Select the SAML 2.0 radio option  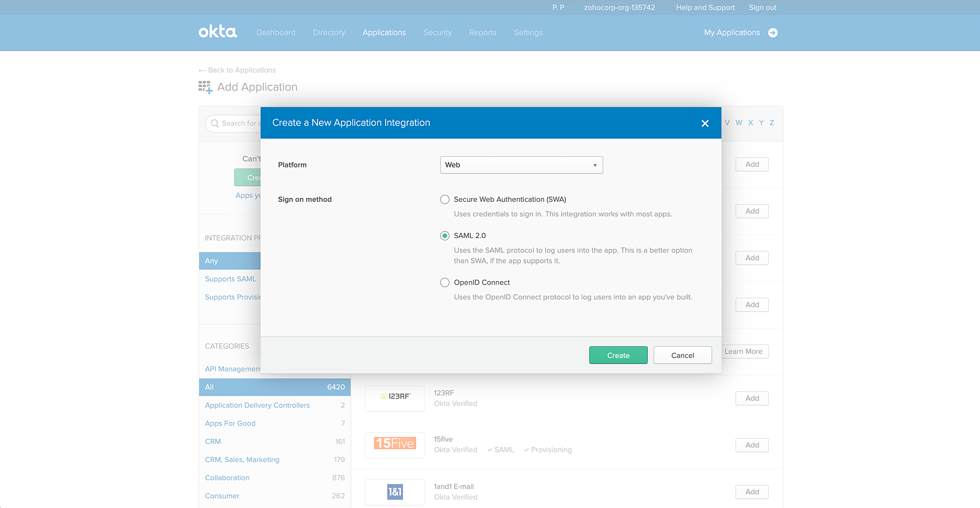tap(444, 236)
